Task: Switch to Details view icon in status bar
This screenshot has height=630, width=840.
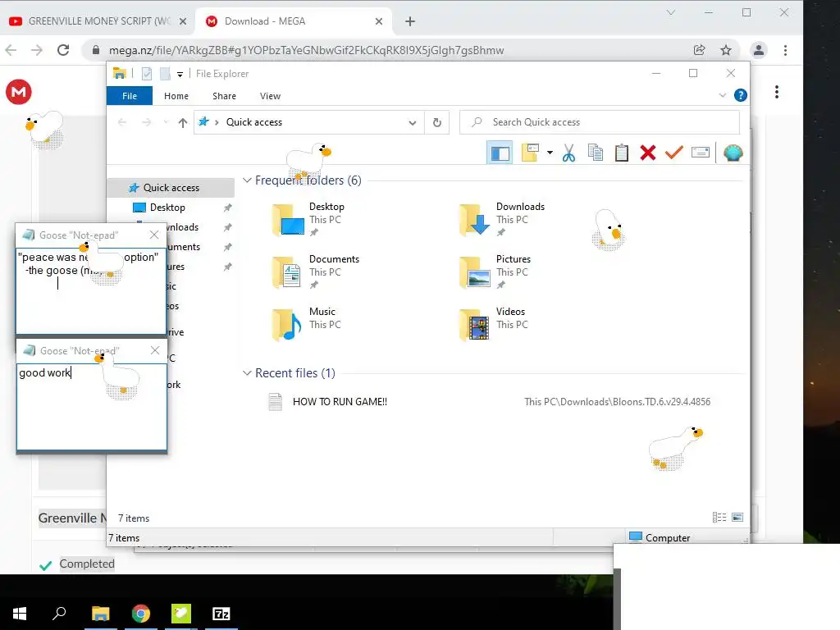Action: [719, 518]
